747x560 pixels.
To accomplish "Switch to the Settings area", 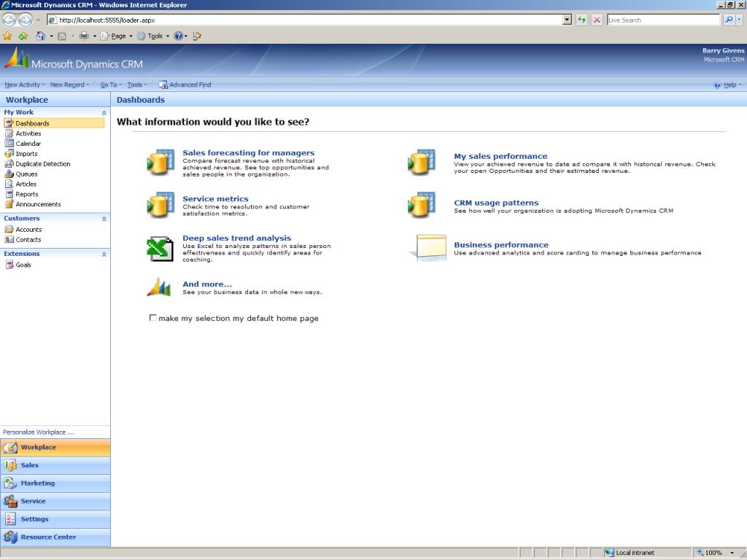I will click(55, 519).
